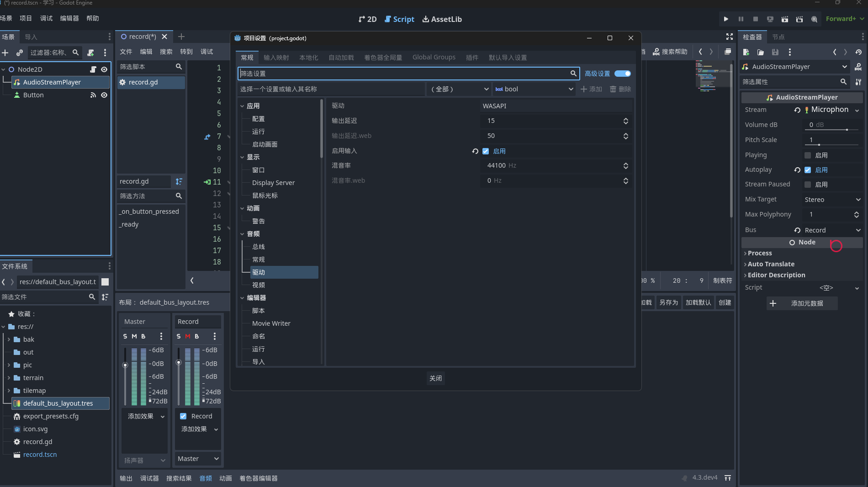Uncheck the enable input checkbox
The image size is (868, 487).
486,151
